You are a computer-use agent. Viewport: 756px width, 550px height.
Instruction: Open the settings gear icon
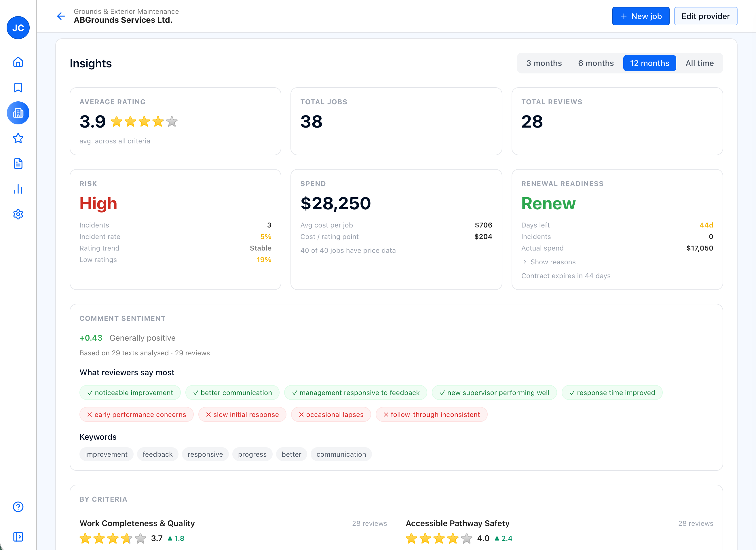click(18, 214)
